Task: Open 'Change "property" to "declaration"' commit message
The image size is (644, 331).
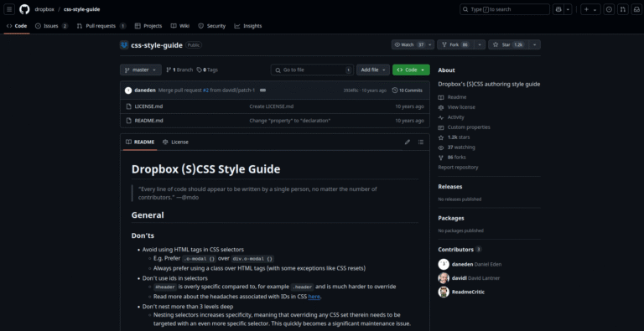Action: coord(290,121)
